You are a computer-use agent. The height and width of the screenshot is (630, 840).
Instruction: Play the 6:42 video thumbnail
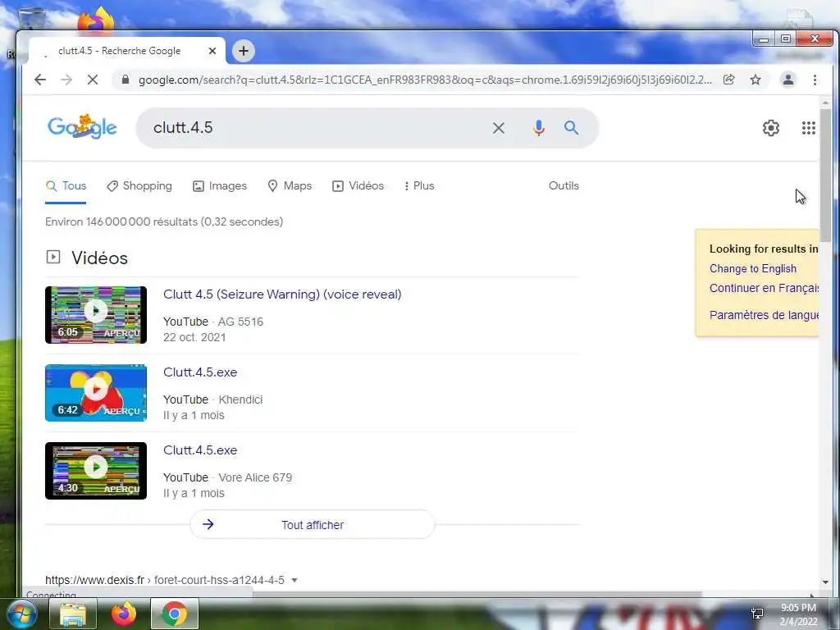tap(96, 393)
